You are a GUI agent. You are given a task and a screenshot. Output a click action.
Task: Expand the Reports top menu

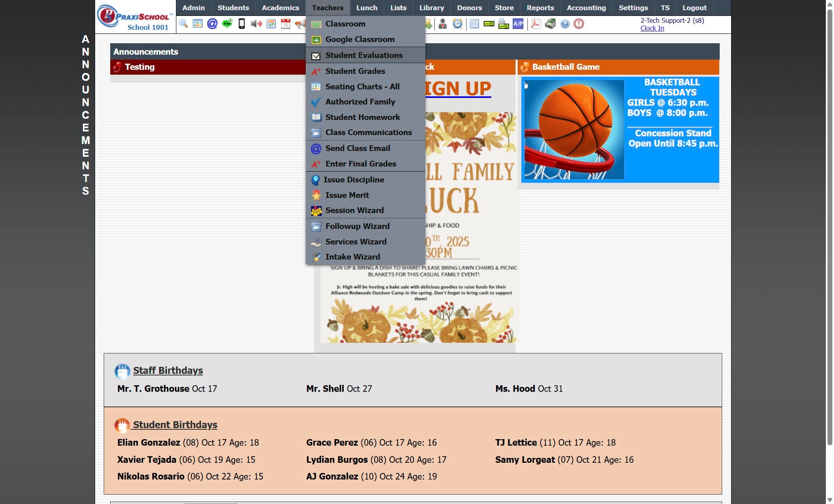(540, 8)
